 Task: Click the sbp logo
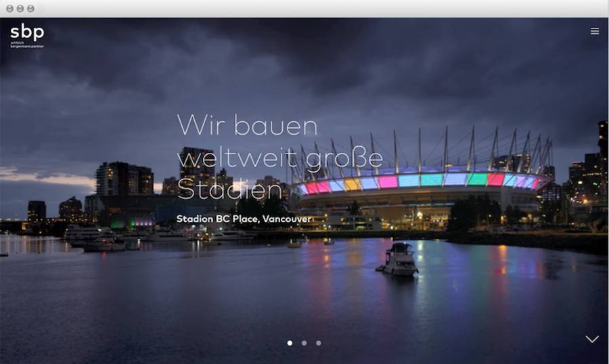(x=27, y=35)
